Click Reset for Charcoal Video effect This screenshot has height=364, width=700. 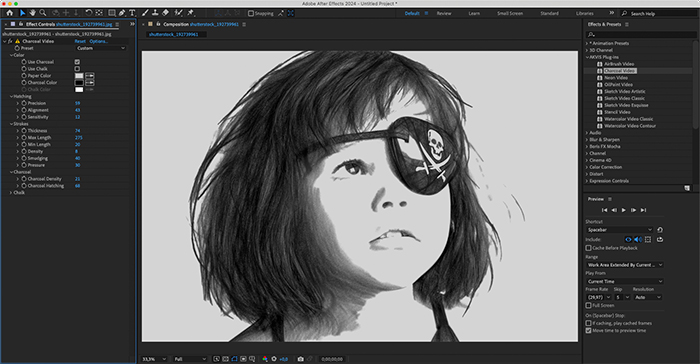80,41
